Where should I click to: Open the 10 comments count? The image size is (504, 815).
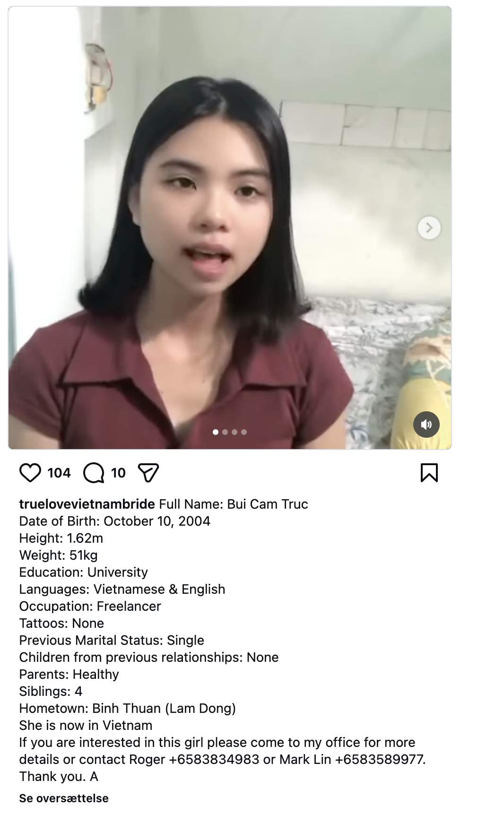tap(118, 473)
